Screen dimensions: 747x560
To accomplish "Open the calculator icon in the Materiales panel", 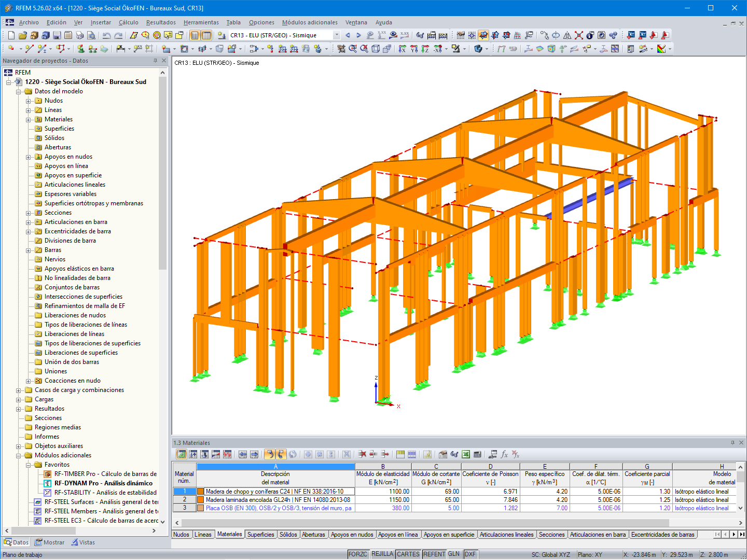I will [x=478, y=454].
